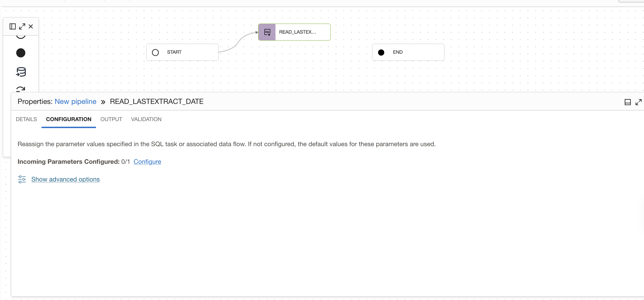Collapse the node palette panel
This screenshot has width=644, height=300.
pyautogui.click(x=31, y=26)
